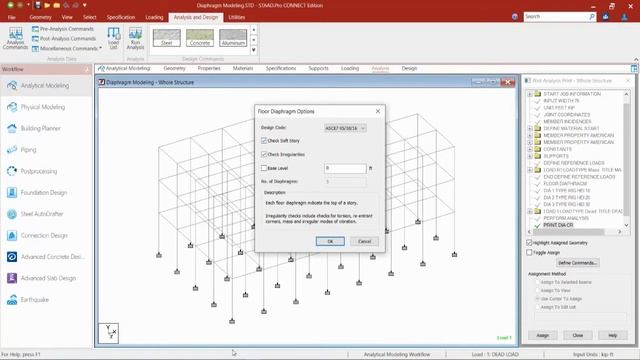Click the Run Analysis icon

(x=135, y=38)
